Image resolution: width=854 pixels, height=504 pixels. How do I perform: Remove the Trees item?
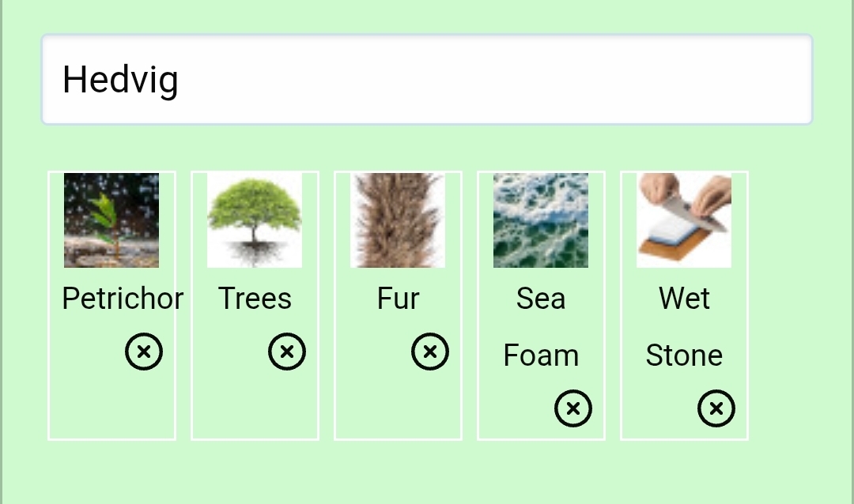[287, 352]
